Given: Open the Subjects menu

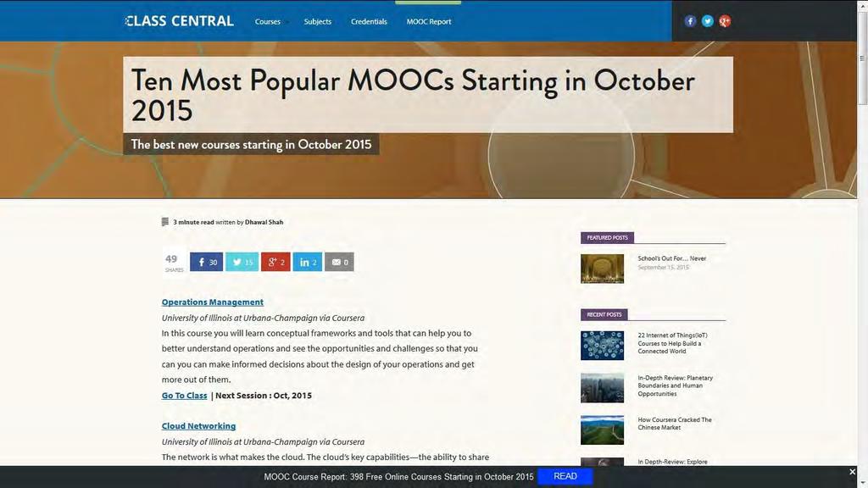Looking at the screenshot, I should coord(318,21).
